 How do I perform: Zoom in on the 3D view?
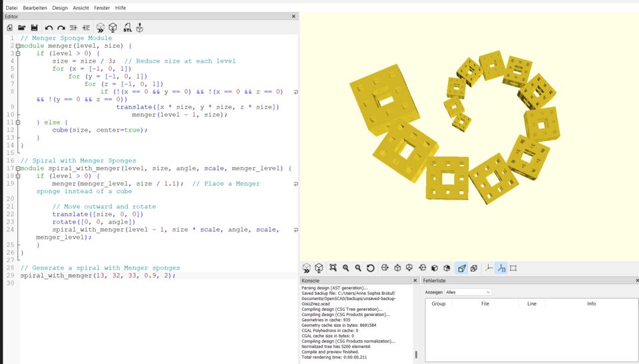[345, 268]
